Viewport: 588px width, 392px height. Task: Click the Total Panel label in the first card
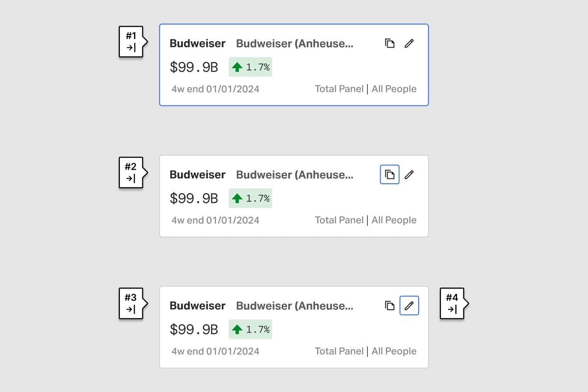339,89
